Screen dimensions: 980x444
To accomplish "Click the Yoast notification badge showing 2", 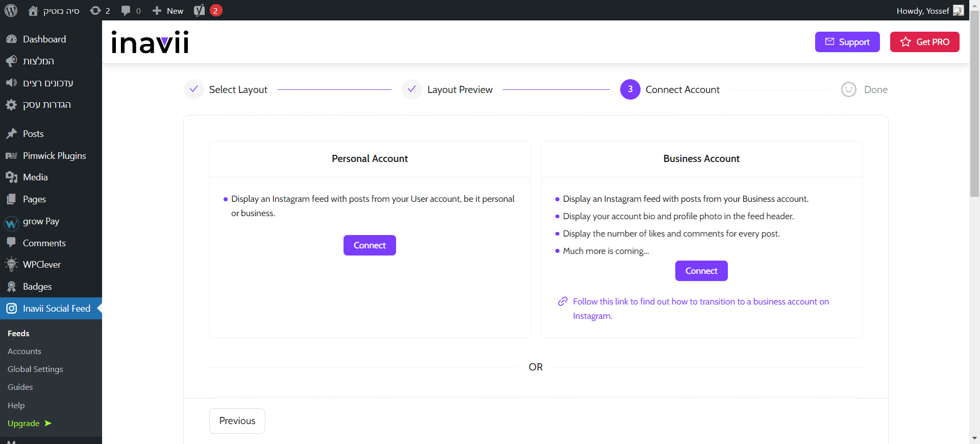I will tap(216, 10).
